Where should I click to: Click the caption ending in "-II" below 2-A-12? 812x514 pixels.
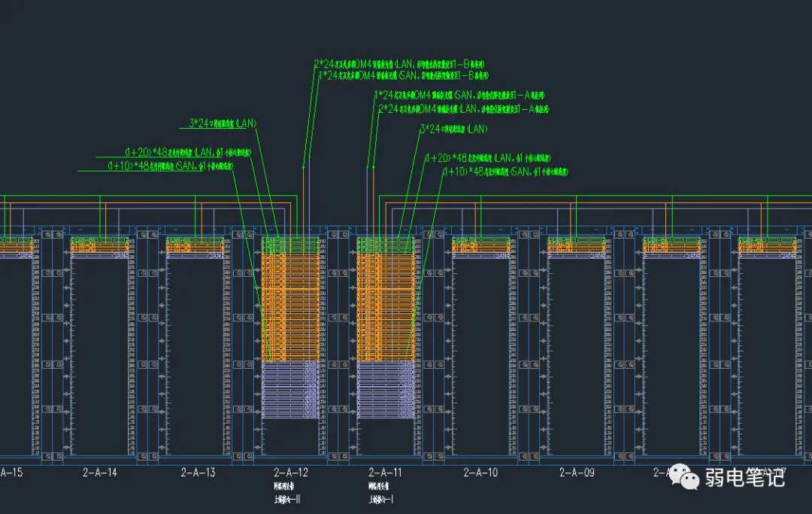click(287, 500)
